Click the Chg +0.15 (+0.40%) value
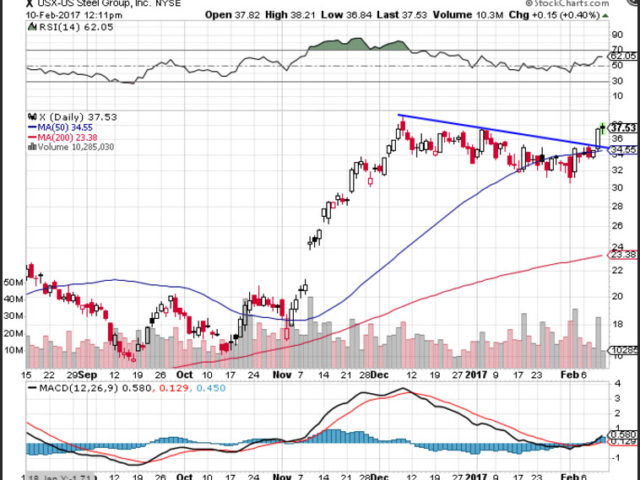The height and width of the screenshot is (480, 640). click(554, 15)
